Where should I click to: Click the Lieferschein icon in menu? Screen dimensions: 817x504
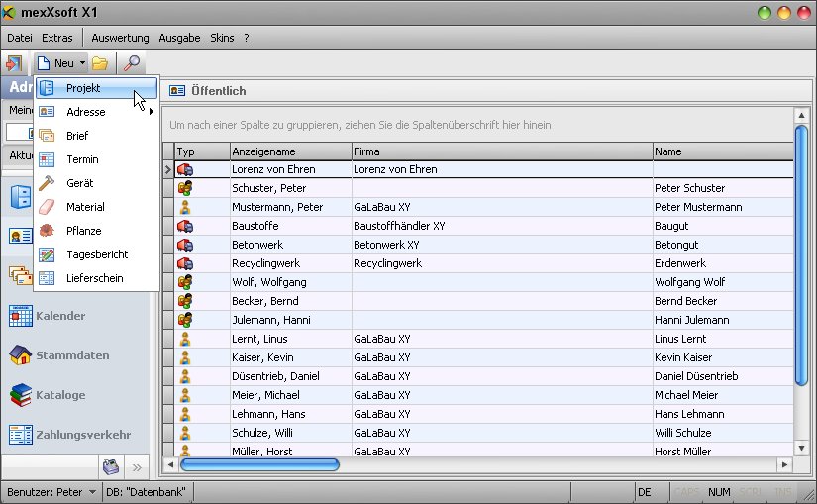point(47,278)
